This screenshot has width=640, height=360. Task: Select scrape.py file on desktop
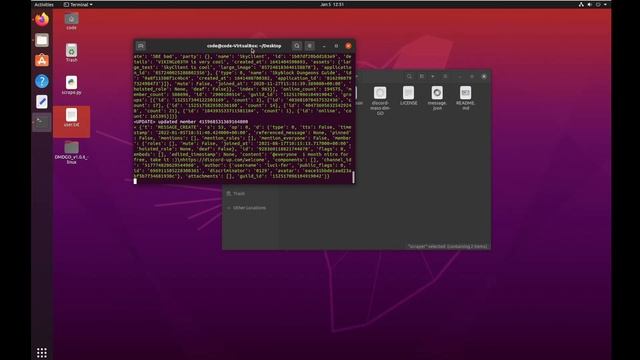click(71, 85)
